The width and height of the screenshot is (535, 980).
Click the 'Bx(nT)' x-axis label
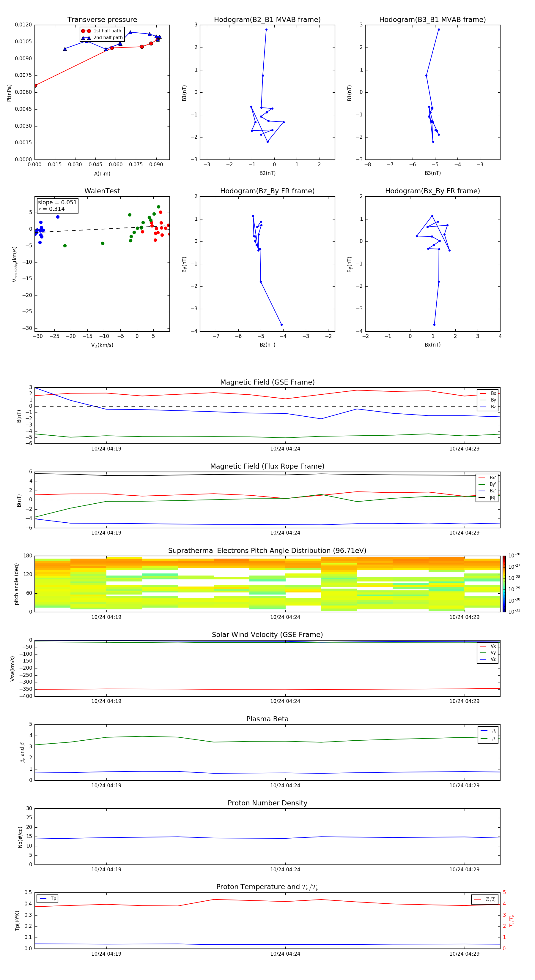(432, 345)
